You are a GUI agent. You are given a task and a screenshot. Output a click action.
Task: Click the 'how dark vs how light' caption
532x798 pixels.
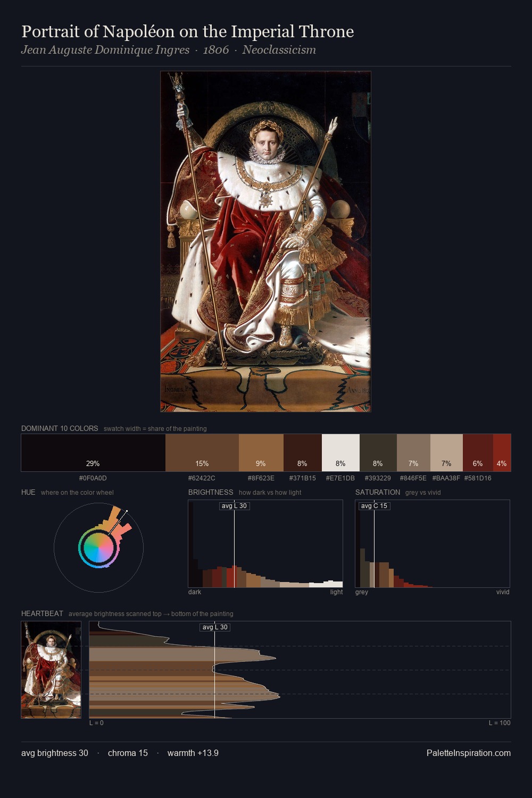tap(270, 493)
